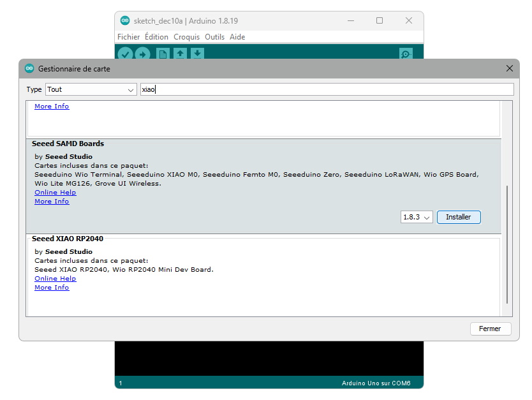Screen dimensions: 532x400
Task: Click the Fermer button
Action: [x=490, y=329]
